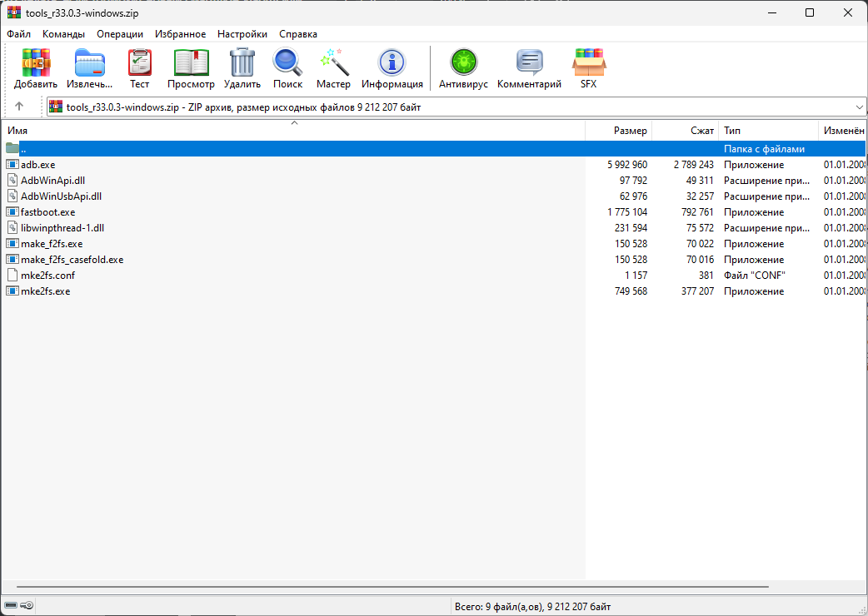Click size value 5 992 960
The width and height of the screenshot is (868, 616).
(627, 164)
